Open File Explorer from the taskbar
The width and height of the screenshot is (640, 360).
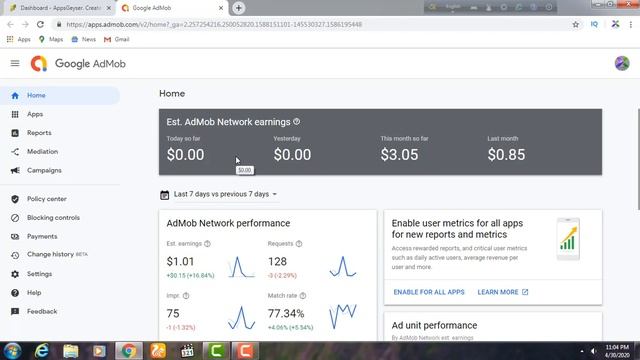pos(71,351)
